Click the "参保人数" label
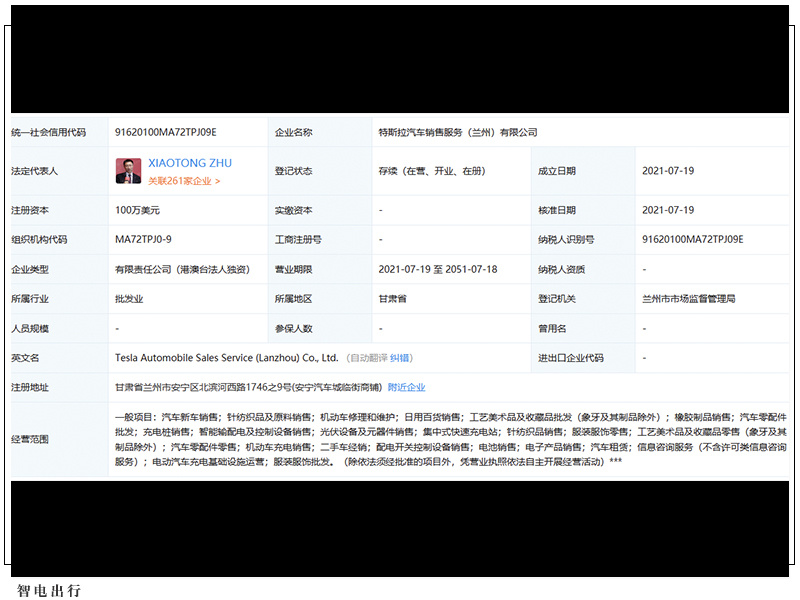 [294, 329]
